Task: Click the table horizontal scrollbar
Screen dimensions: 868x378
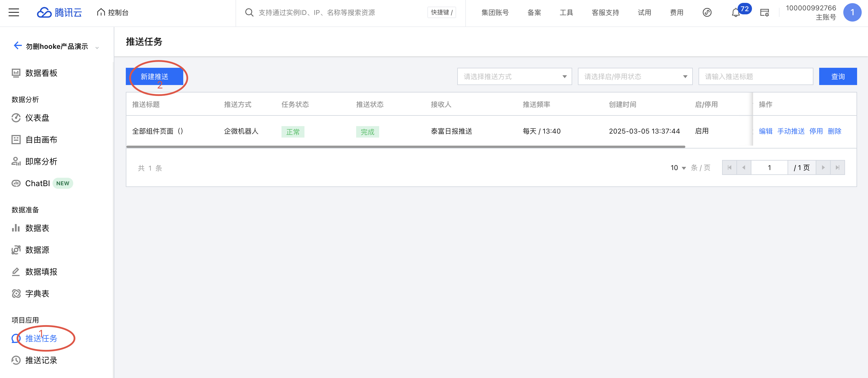Action: coord(405,147)
